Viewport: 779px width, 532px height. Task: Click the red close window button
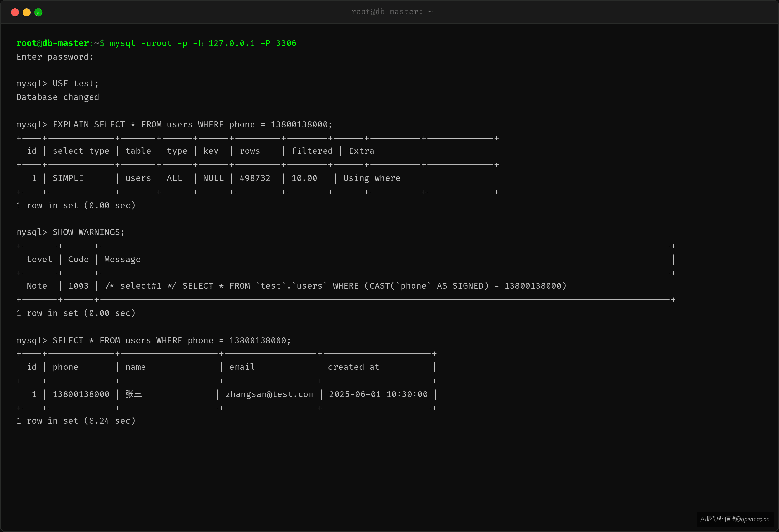tap(15, 12)
